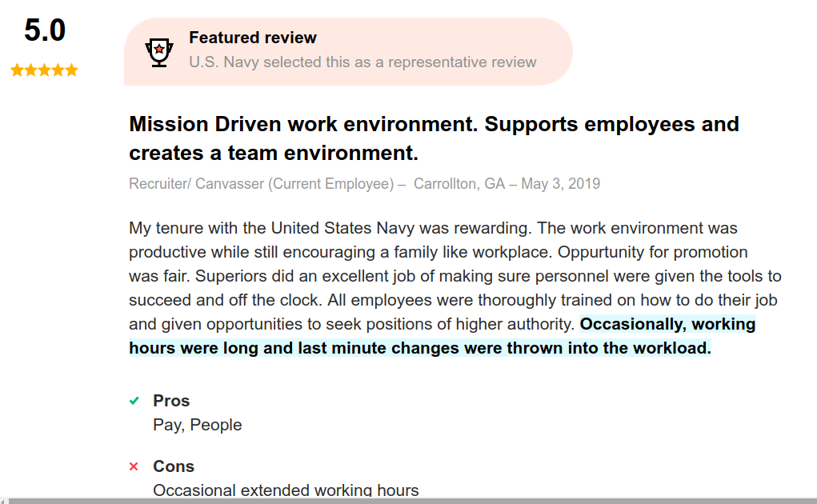Image resolution: width=817 pixels, height=504 pixels.
Task: Click the "May 3, 2019" review date
Action: pos(560,184)
